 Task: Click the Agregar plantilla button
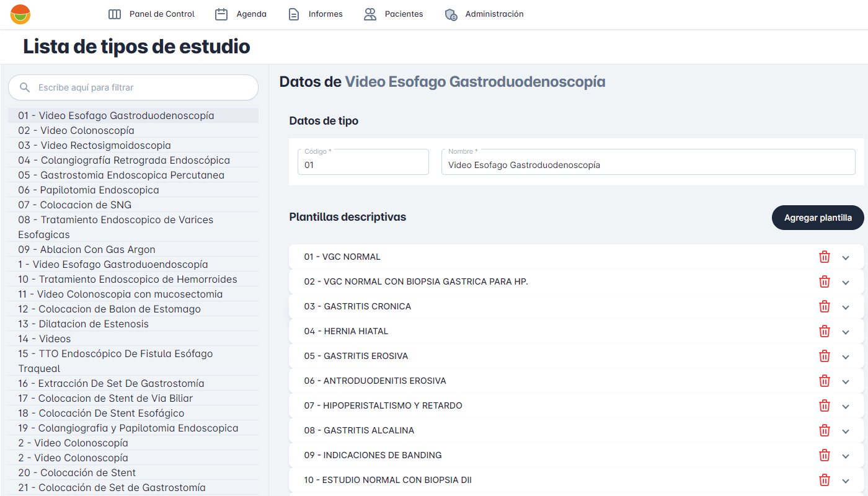818,218
